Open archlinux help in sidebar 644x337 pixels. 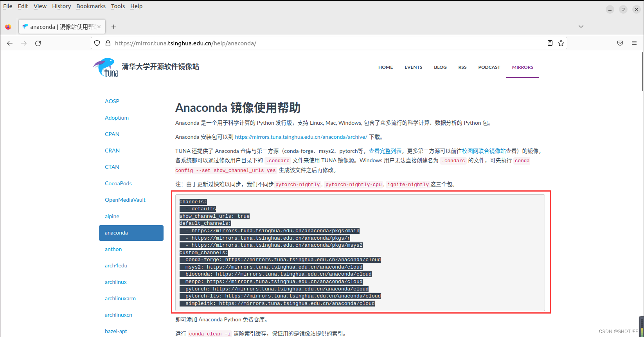(x=116, y=282)
